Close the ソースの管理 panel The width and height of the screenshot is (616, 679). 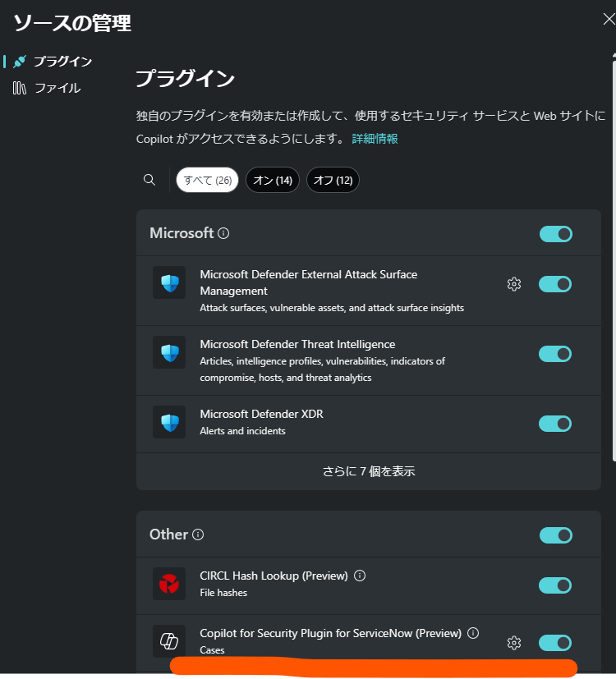[x=609, y=19]
